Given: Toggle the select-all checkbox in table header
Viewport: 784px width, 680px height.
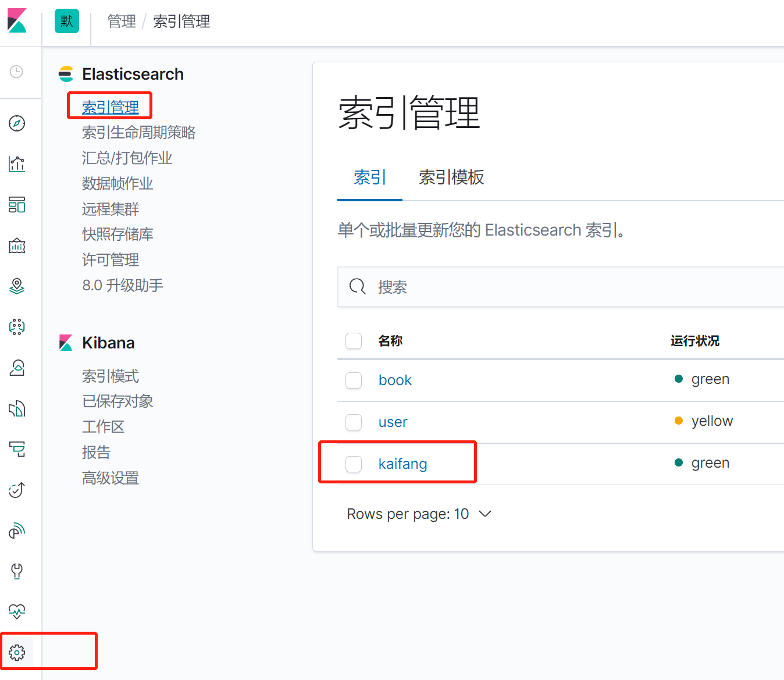Looking at the screenshot, I should [x=354, y=341].
